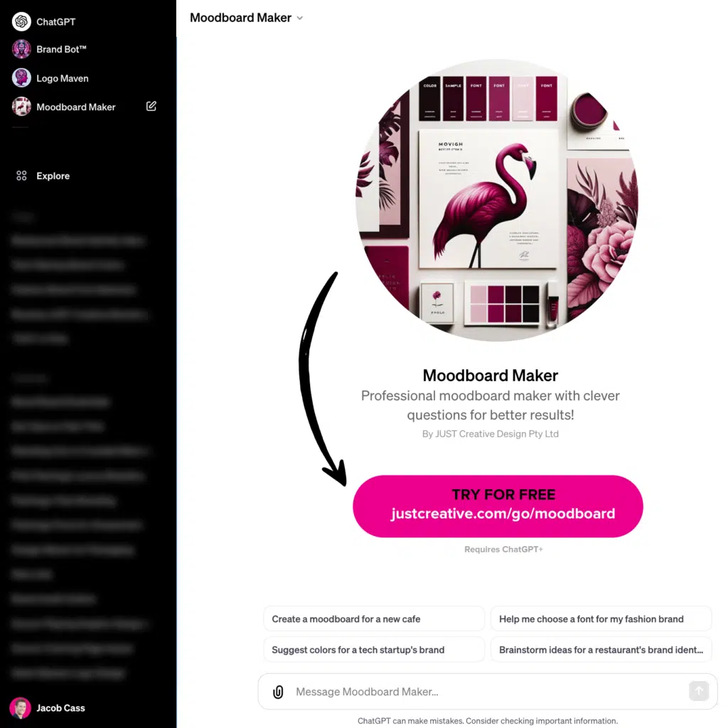The height and width of the screenshot is (728, 728).
Task: Open Jacob Cass profile avatar
Action: click(20, 708)
